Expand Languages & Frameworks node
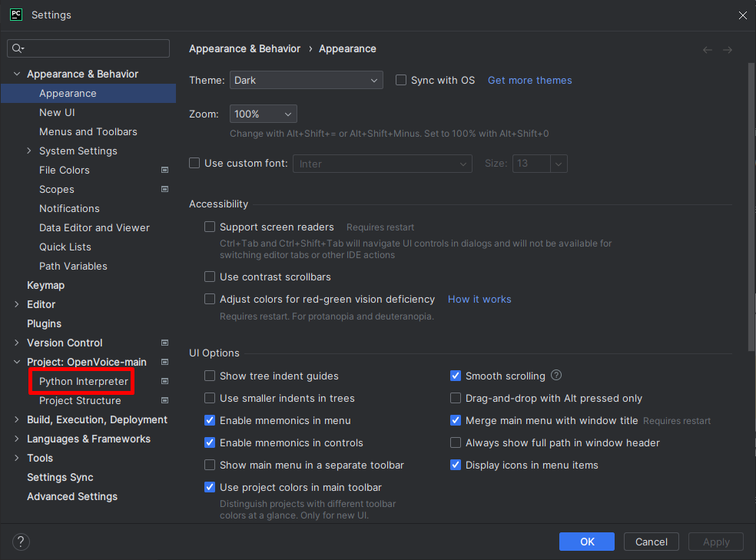Screen dimensions: 756x560 click(17, 439)
